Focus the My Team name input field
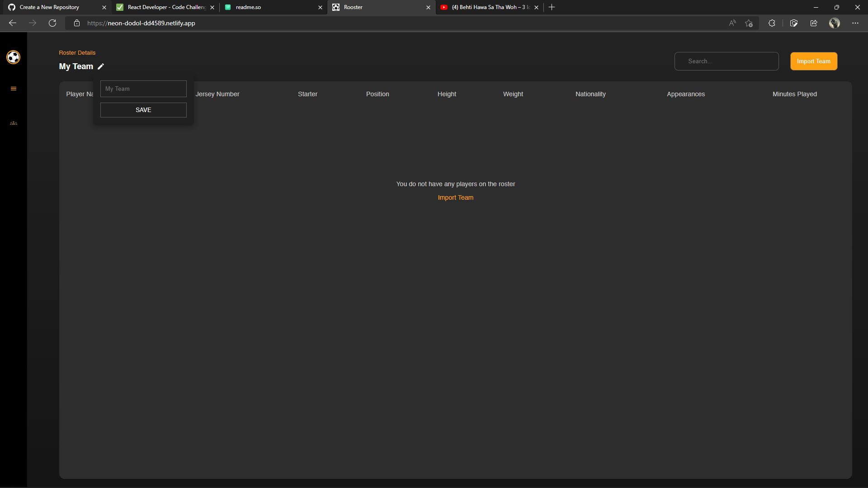The image size is (868, 488). (x=143, y=89)
